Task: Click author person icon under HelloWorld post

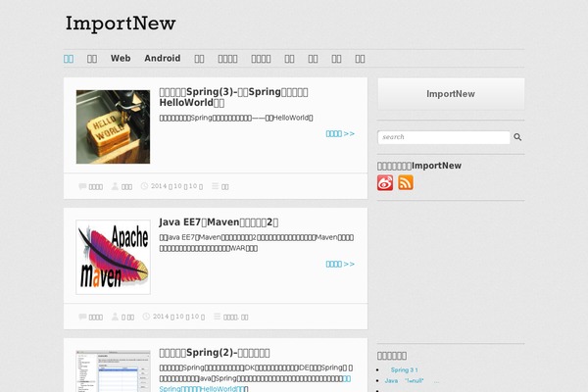Action: point(115,186)
